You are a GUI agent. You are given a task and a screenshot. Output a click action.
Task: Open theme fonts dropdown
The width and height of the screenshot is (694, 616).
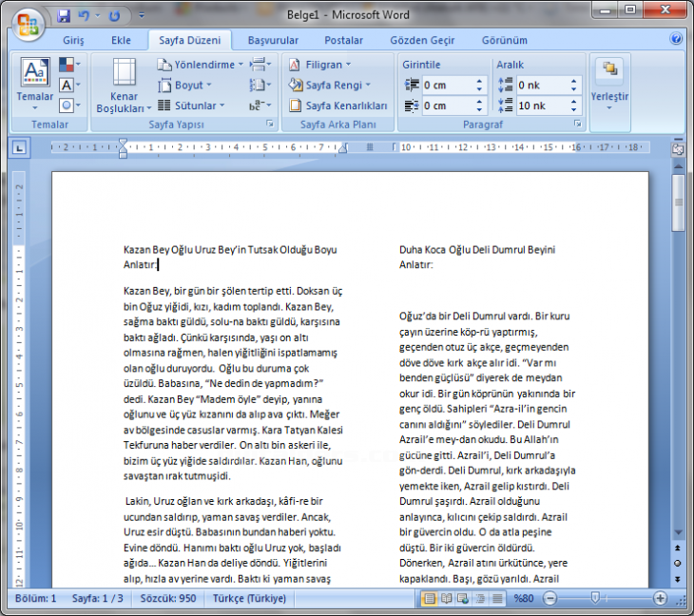[70, 85]
